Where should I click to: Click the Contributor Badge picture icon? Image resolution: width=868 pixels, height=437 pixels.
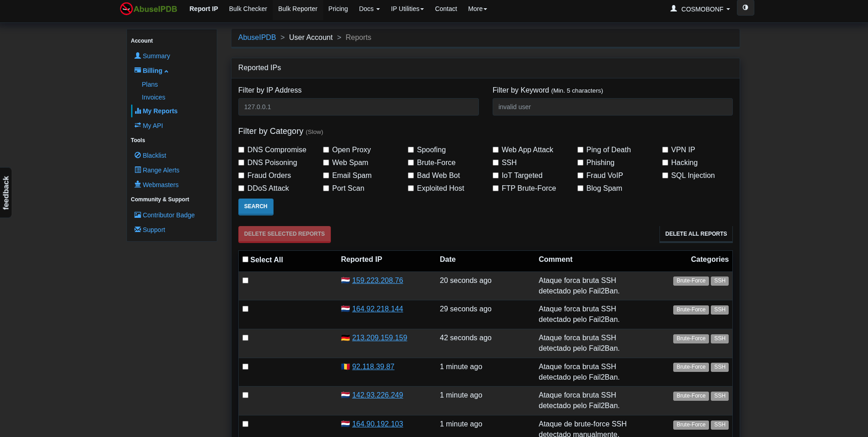pos(137,215)
